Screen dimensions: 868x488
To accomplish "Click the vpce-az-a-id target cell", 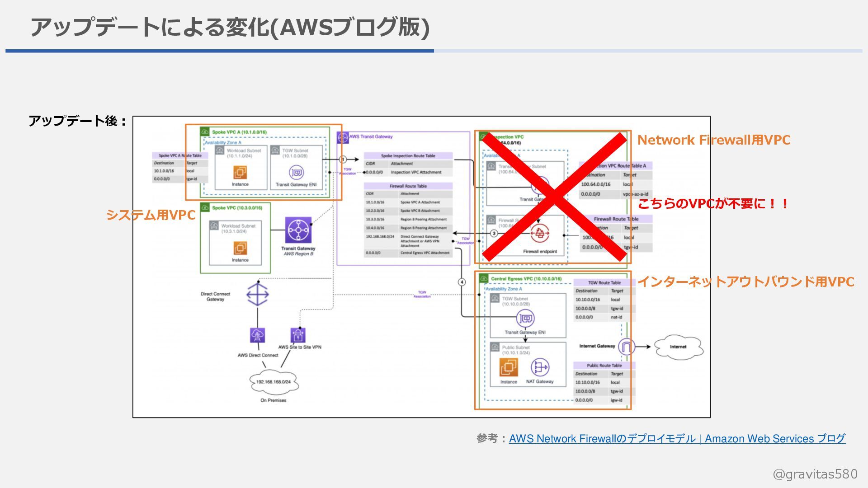I will (636, 194).
